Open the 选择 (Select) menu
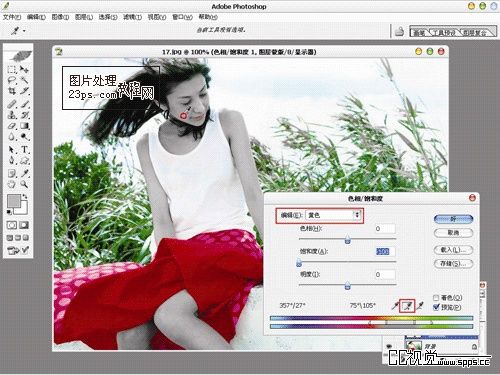500x375 pixels. pos(108,17)
